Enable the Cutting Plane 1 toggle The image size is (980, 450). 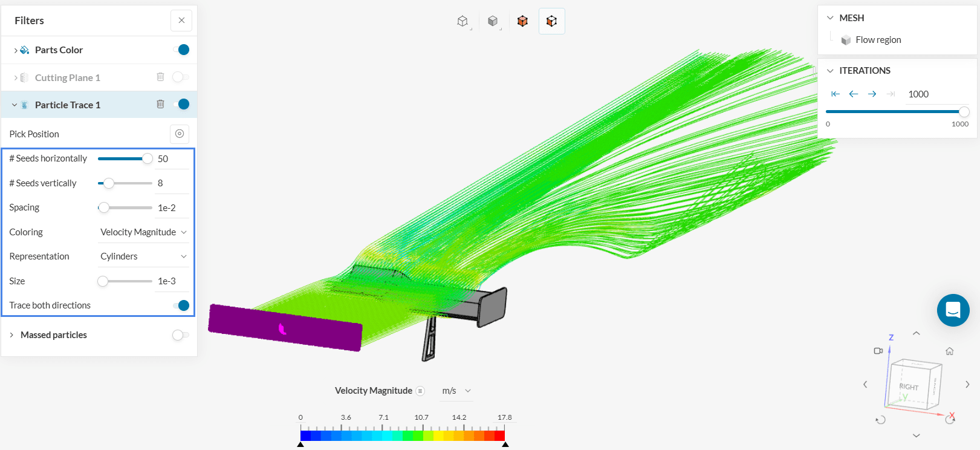point(181,77)
